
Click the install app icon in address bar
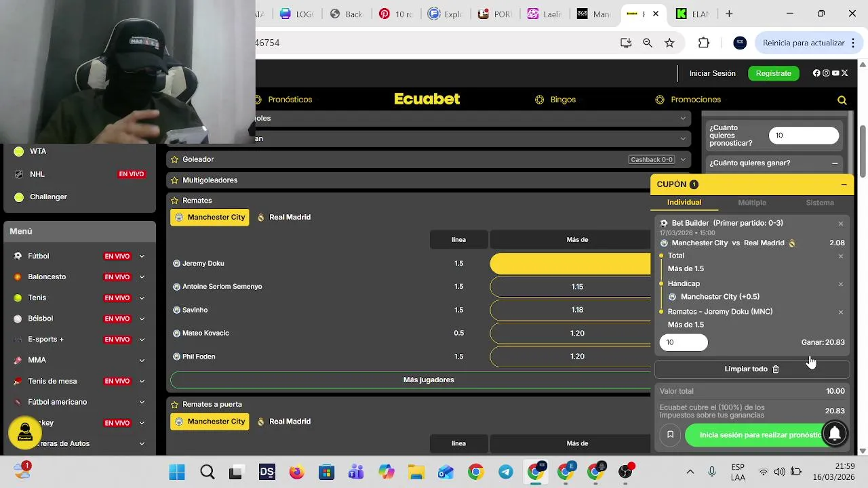tap(626, 43)
